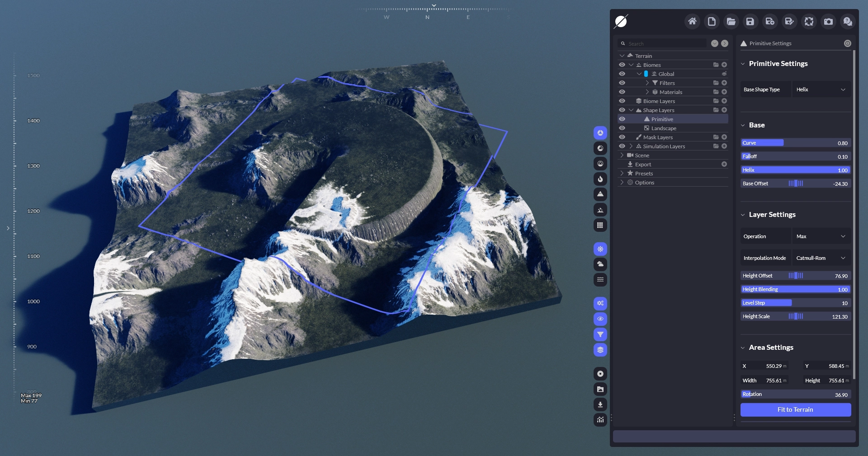Toggle the clouds icon in viewport sidebar
Image resolution: width=868 pixels, height=456 pixels.
tap(600, 264)
